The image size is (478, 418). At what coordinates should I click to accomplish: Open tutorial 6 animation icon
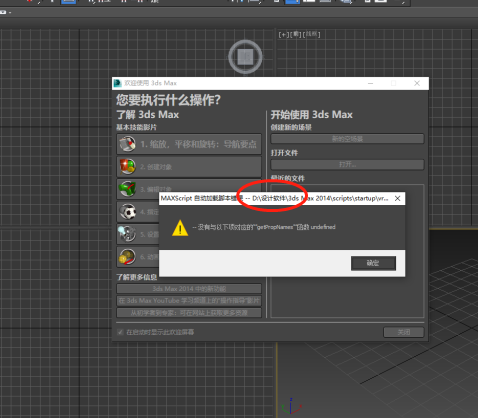pos(127,257)
